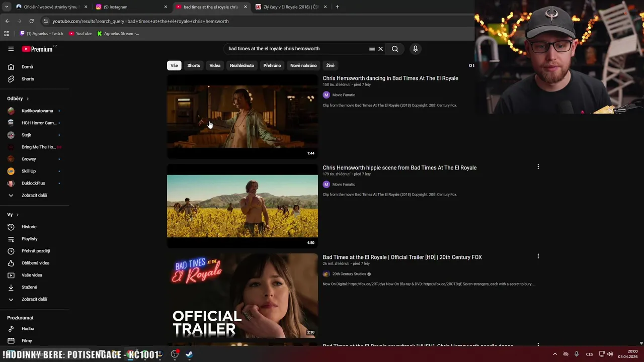Click the yellow field hippie scene thumbnail
The height and width of the screenshot is (362, 644).
243,206
